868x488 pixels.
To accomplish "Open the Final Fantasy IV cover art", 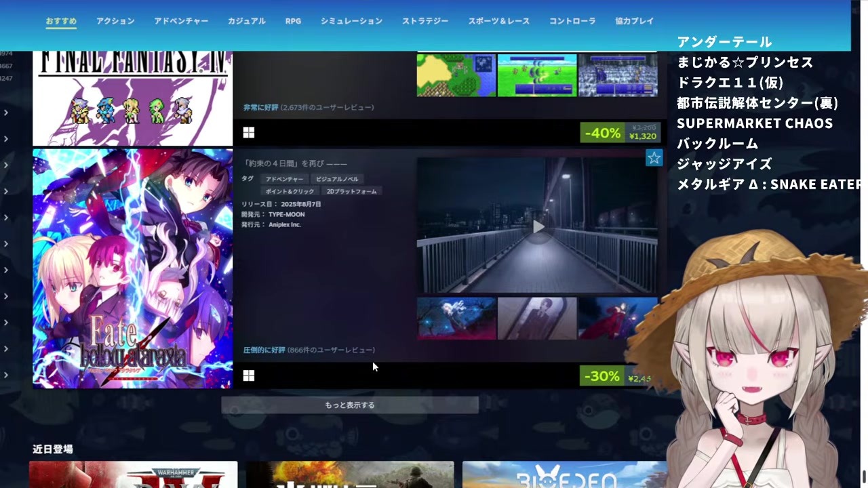I will click(x=133, y=99).
